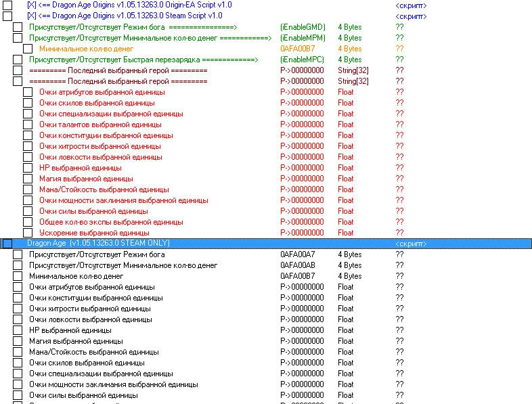Screen dimensions: 532x404
Task: Click <скрипт> value of Steam Script v1.0 row
Action: coord(411,16)
